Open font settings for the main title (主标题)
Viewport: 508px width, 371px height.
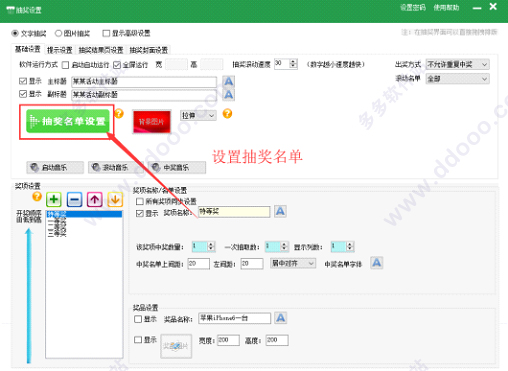[x=228, y=81]
